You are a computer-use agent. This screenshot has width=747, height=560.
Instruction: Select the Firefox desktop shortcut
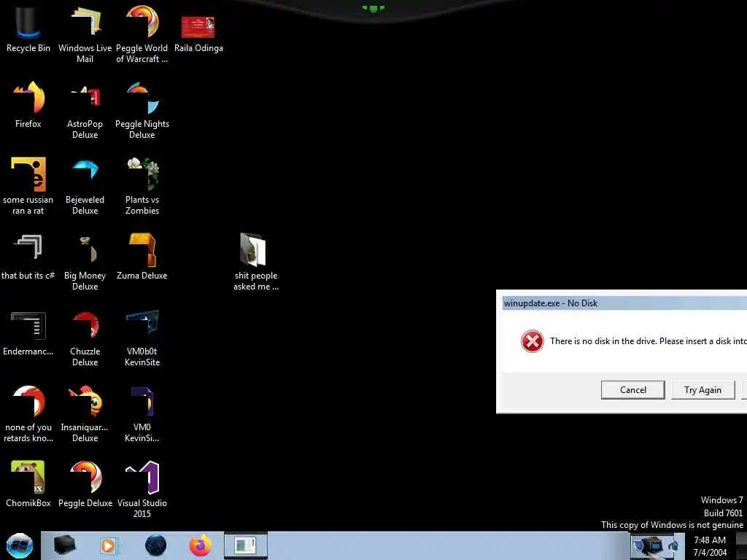(28, 105)
